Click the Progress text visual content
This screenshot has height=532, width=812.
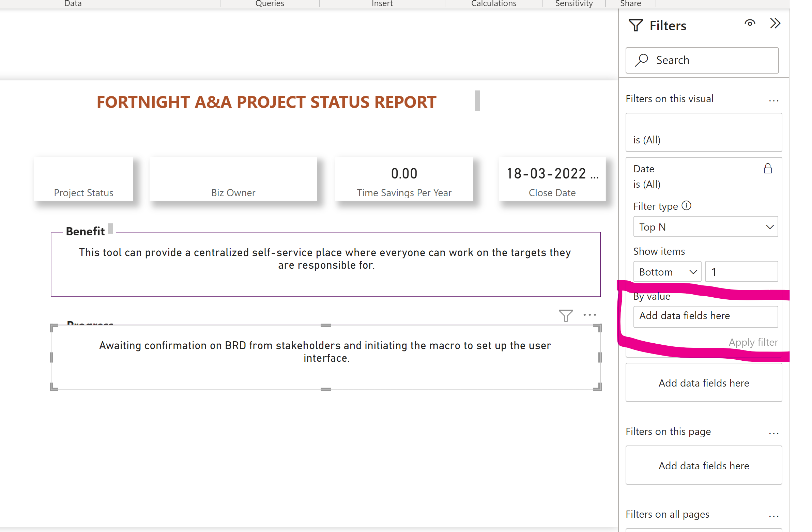[x=325, y=351]
